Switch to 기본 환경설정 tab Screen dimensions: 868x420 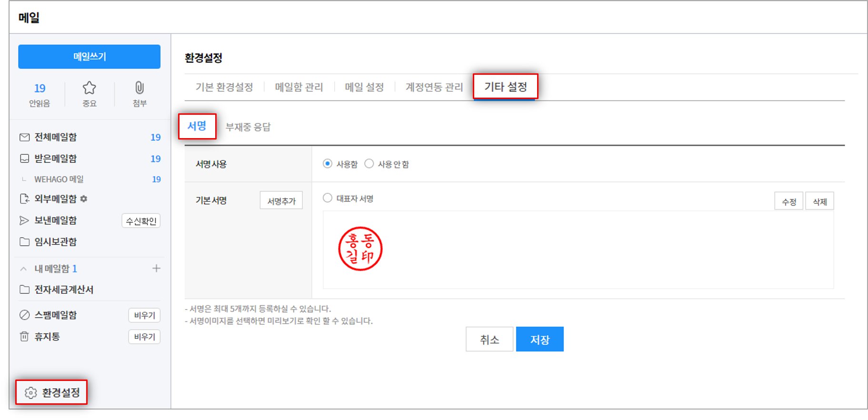click(224, 87)
